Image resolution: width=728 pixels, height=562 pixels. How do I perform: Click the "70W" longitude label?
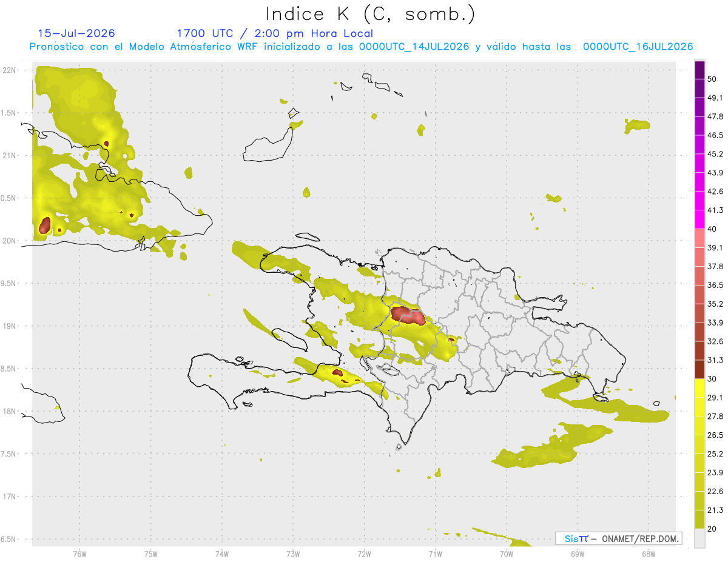coord(507,554)
